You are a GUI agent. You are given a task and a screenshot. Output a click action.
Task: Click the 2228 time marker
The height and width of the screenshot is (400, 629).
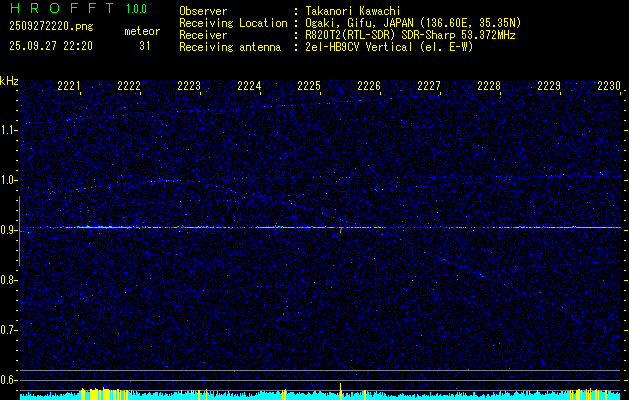(x=489, y=86)
